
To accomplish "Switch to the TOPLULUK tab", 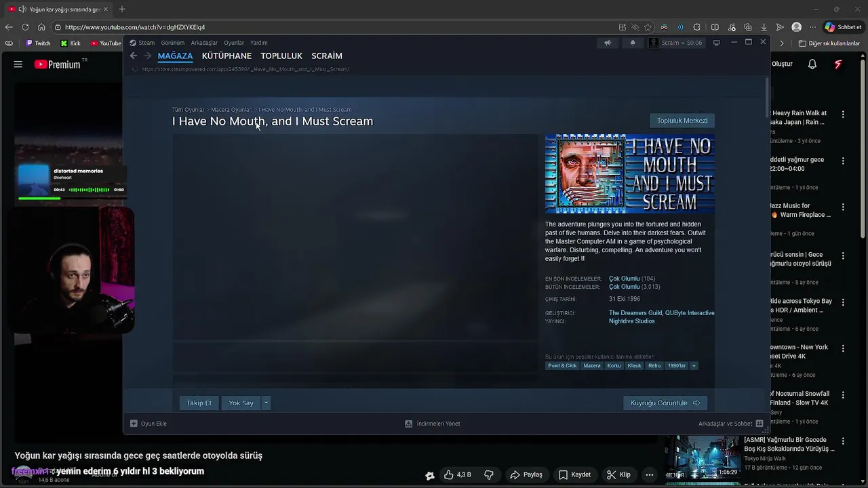I will (x=281, y=56).
